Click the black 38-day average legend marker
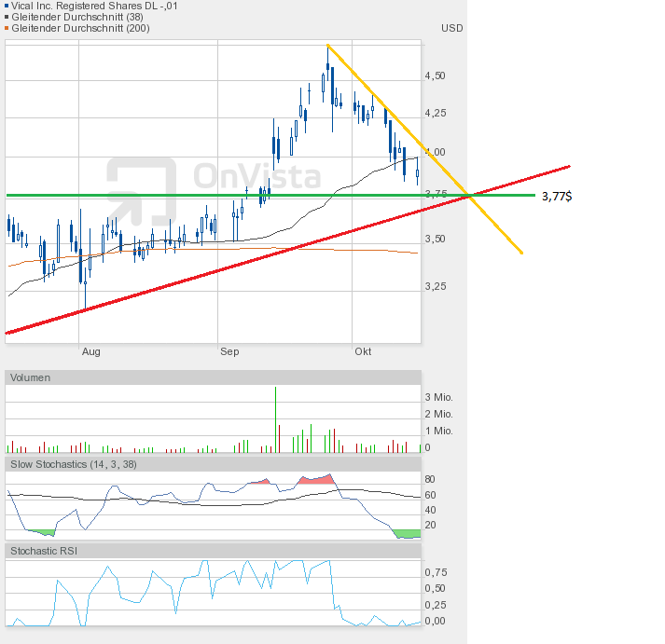Image resolution: width=665 pixels, height=644 pixels. [x=7, y=17]
